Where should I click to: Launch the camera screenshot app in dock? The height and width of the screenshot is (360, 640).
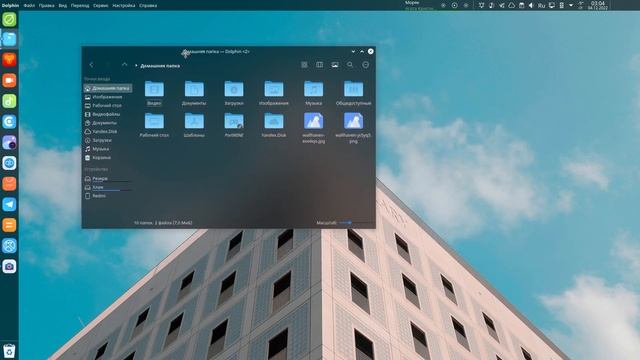9,267
